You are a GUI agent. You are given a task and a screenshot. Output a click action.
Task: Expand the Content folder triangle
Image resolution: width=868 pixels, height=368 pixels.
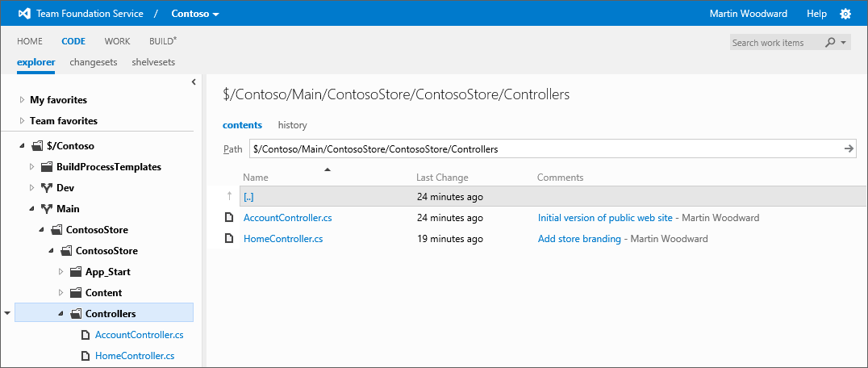(x=61, y=293)
